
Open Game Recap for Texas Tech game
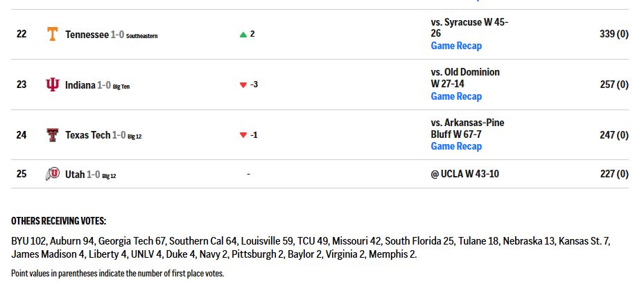coord(456,146)
